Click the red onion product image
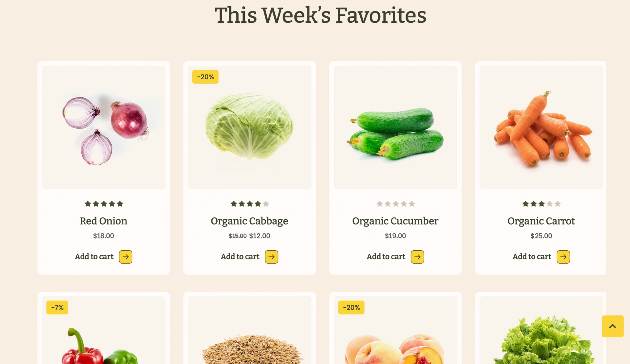The width and height of the screenshot is (630, 364). pos(104,127)
